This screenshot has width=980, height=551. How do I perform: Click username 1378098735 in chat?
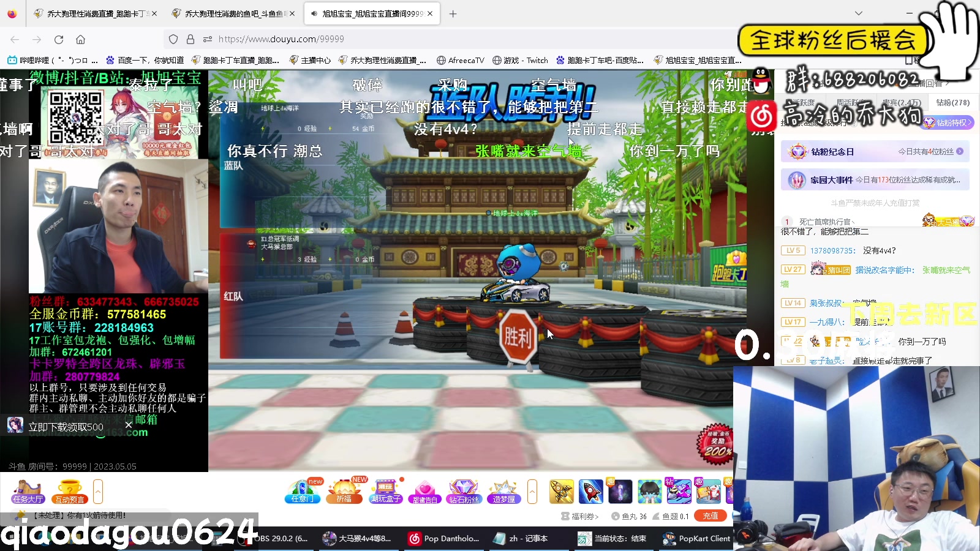tap(832, 250)
